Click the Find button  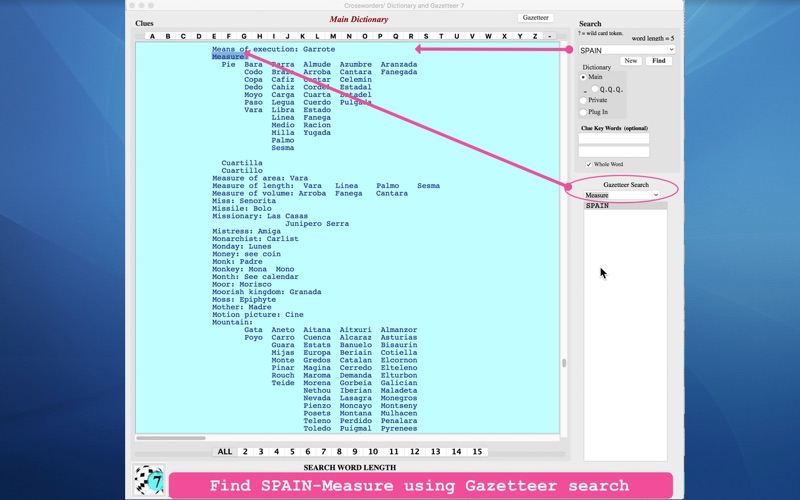click(658, 61)
